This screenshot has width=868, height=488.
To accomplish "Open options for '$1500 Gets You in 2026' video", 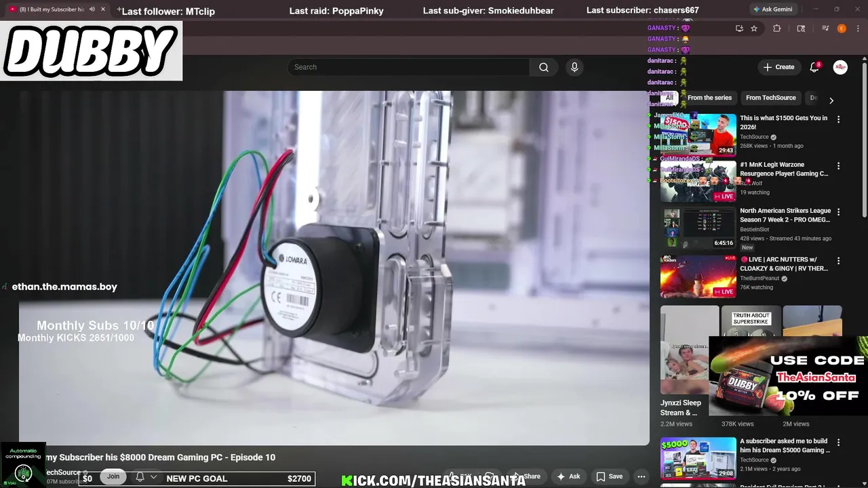I will [838, 119].
